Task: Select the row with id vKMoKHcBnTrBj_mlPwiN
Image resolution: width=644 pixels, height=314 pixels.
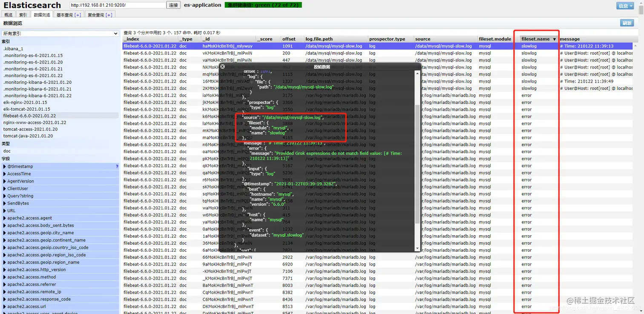Action: [378, 53]
